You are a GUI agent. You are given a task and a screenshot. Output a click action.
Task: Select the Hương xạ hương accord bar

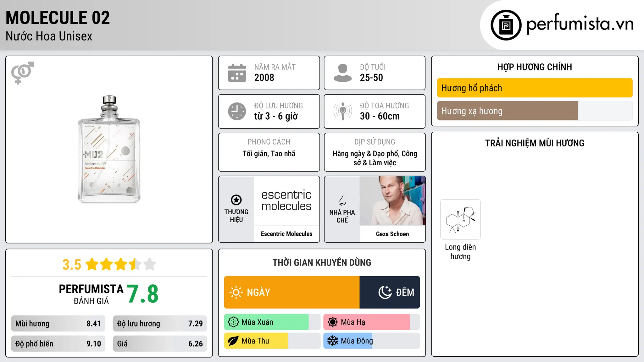(535, 111)
